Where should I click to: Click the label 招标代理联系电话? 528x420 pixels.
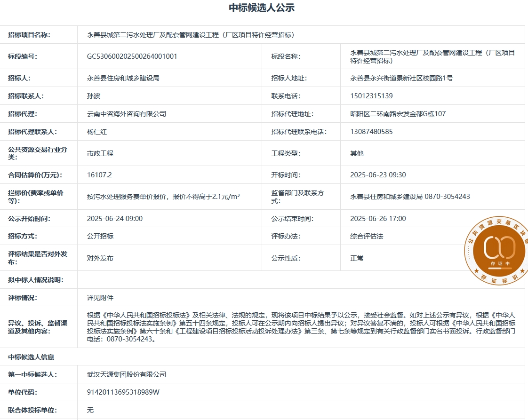[299, 132]
